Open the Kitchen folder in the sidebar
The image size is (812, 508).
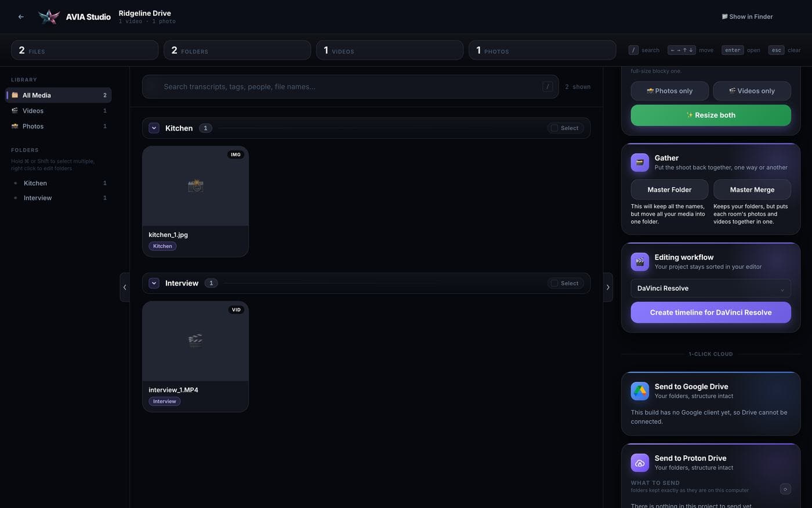[x=59, y=183]
